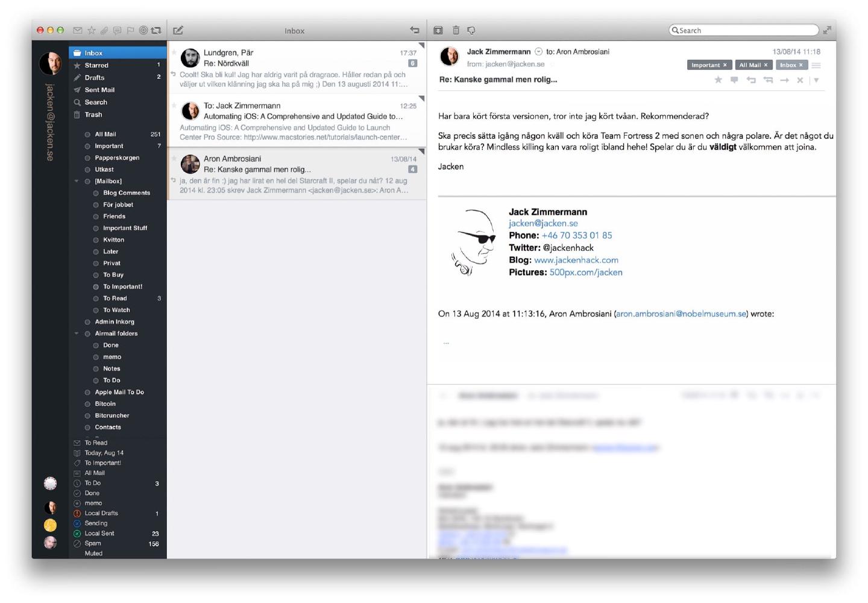Click the circular target filter icon
Image resolution: width=868 pixels, height=603 pixels.
tap(143, 30)
